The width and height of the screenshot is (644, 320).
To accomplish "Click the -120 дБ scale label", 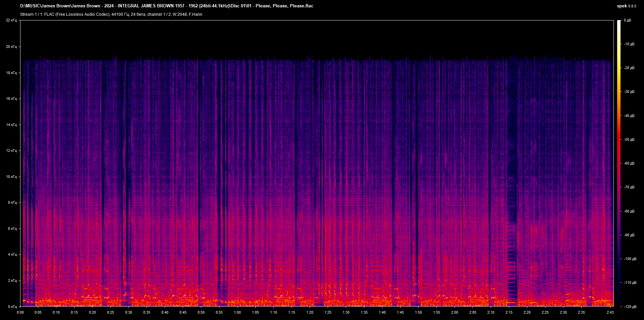I will coord(630,307).
